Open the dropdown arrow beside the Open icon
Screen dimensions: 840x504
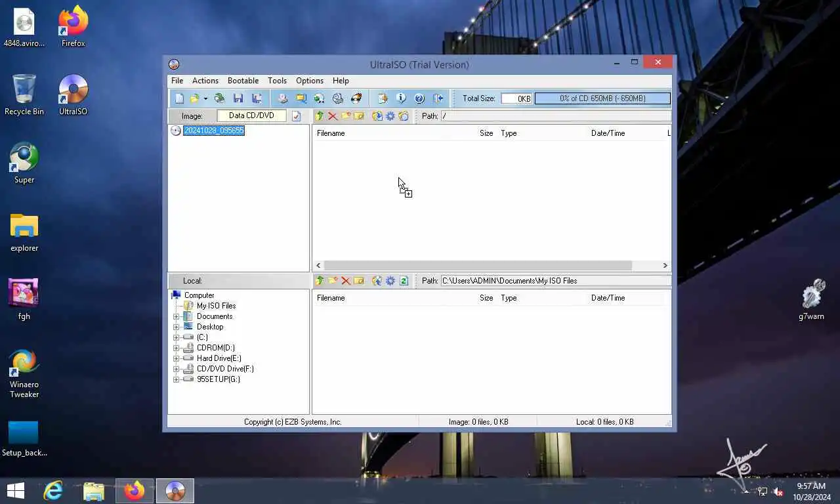(x=205, y=98)
